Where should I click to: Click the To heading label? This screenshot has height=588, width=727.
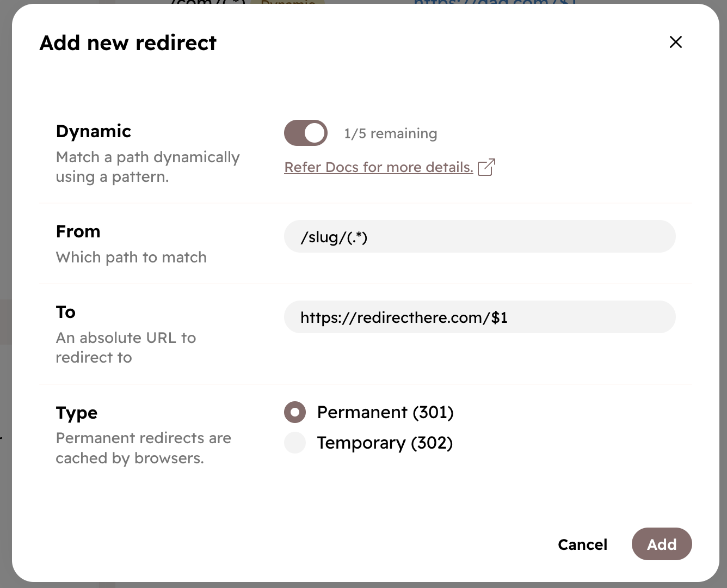pos(66,312)
